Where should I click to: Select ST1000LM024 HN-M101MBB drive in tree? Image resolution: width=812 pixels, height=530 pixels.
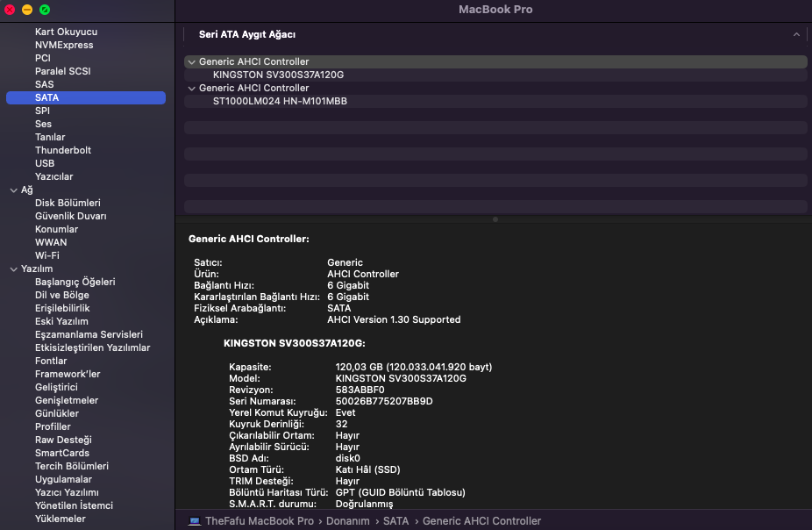tap(280, 102)
